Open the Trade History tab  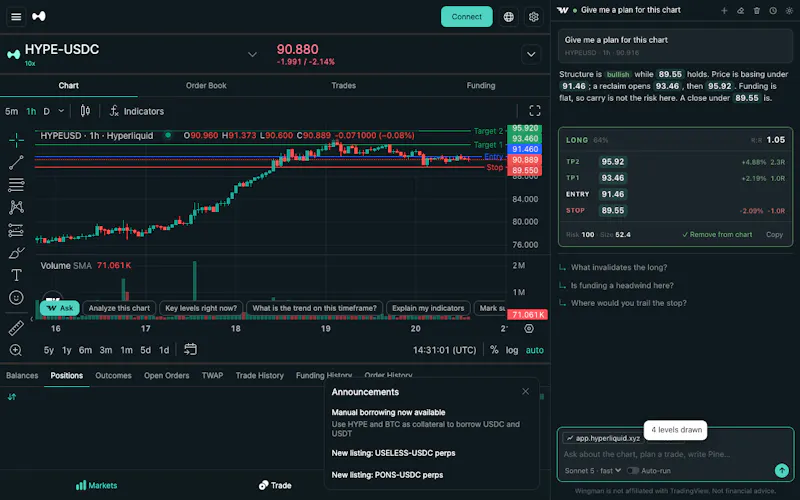coord(260,376)
